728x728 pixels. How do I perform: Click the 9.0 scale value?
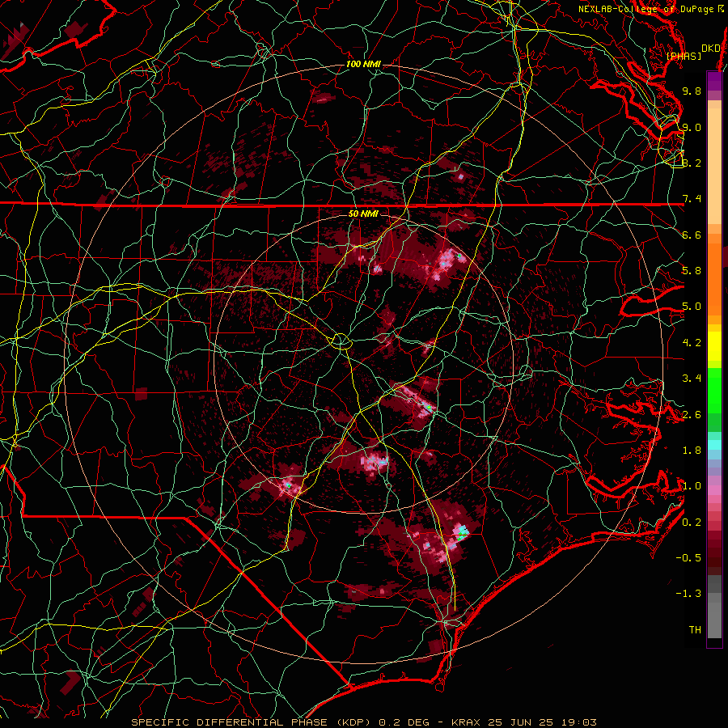tap(692, 127)
